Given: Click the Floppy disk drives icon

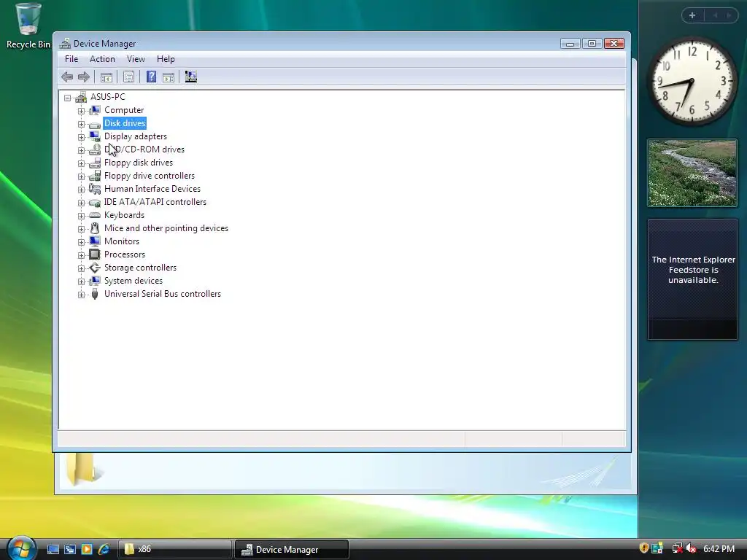Looking at the screenshot, I should click(95, 163).
